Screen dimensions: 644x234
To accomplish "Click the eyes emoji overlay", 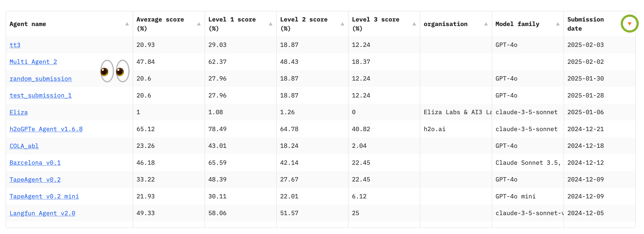I will tap(115, 71).
